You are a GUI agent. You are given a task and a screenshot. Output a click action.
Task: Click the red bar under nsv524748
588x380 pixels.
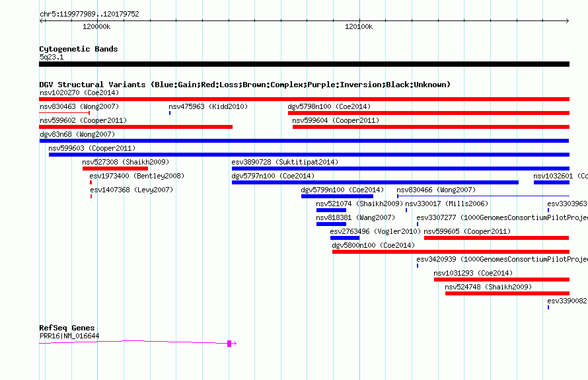coord(507,293)
